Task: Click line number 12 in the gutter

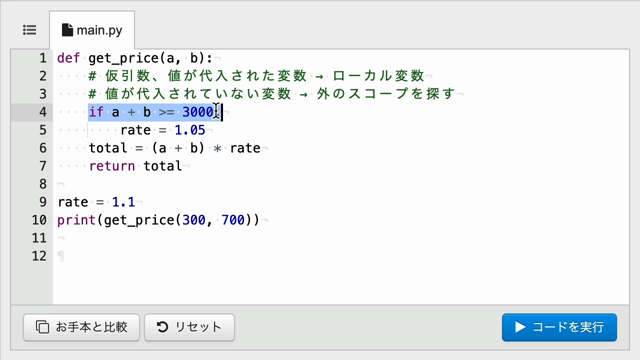Action: click(x=39, y=256)
